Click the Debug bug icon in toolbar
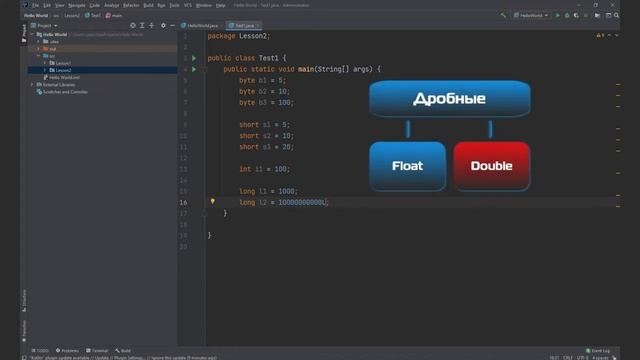 click(567, 15)
